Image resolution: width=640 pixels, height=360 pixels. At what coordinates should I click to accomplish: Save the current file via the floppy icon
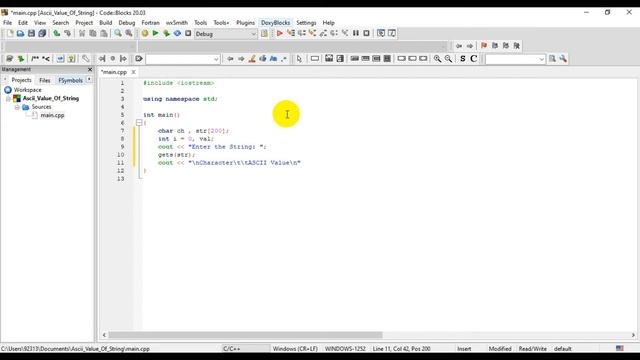coord(31,33)
